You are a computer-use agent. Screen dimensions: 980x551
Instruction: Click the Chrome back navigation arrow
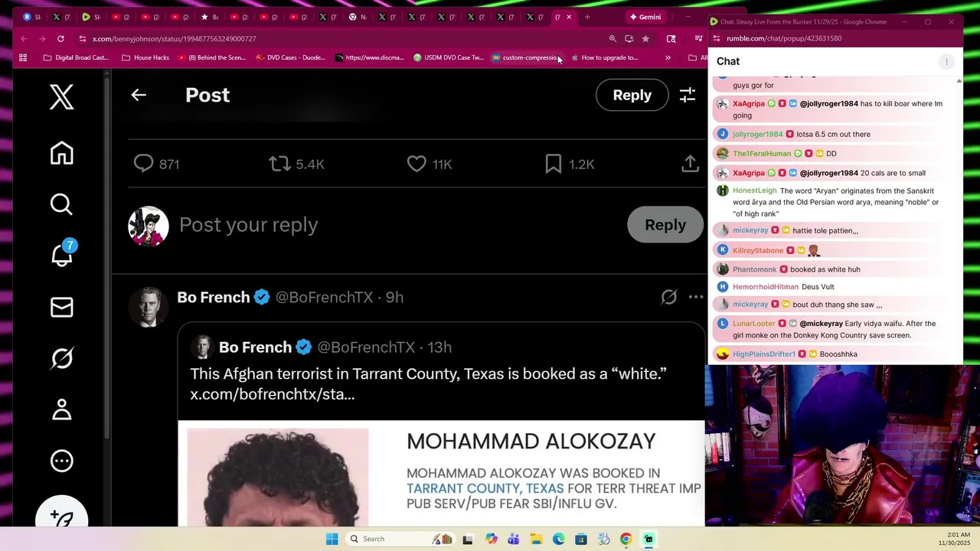[x=24, y=38]
